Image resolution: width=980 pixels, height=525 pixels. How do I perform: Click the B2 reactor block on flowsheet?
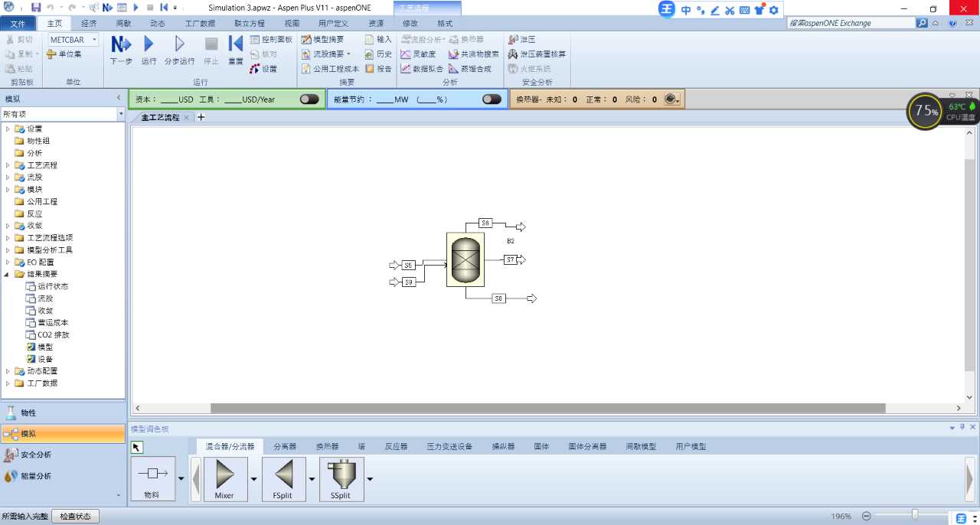point(465,260)
